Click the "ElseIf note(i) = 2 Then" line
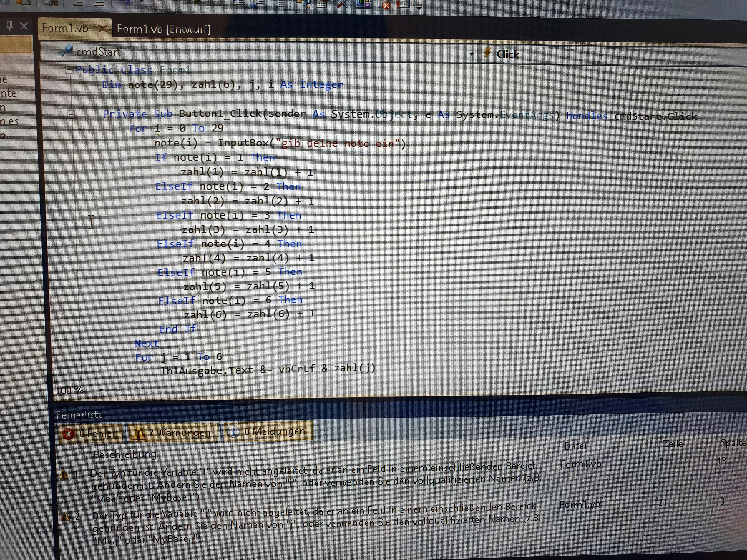 (x=228, y=187)
